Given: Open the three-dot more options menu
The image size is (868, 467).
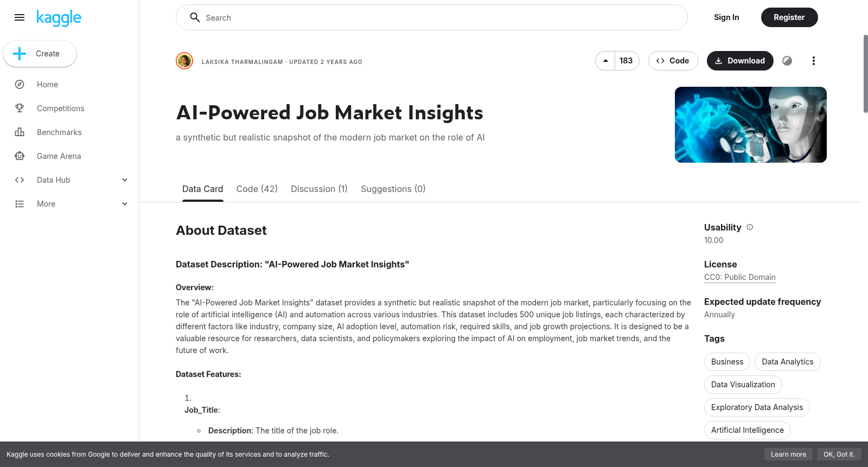Looking at the screenshot, I should click(813, 61).
